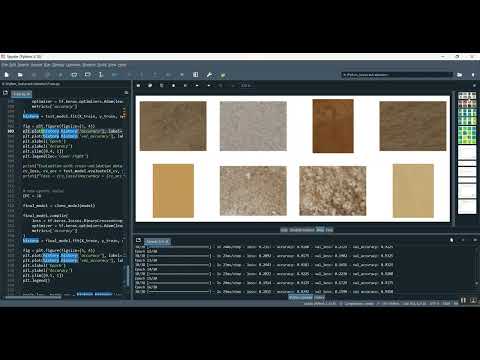Select large highlighted green plot thumbnail
The height and width of the screenshot is (360, 480).
coord(467,135)
